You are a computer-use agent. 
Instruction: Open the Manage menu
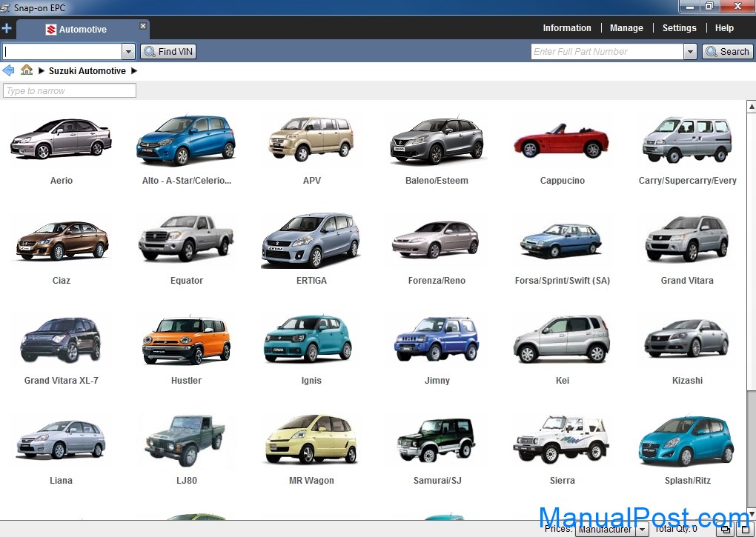[626, 28]
